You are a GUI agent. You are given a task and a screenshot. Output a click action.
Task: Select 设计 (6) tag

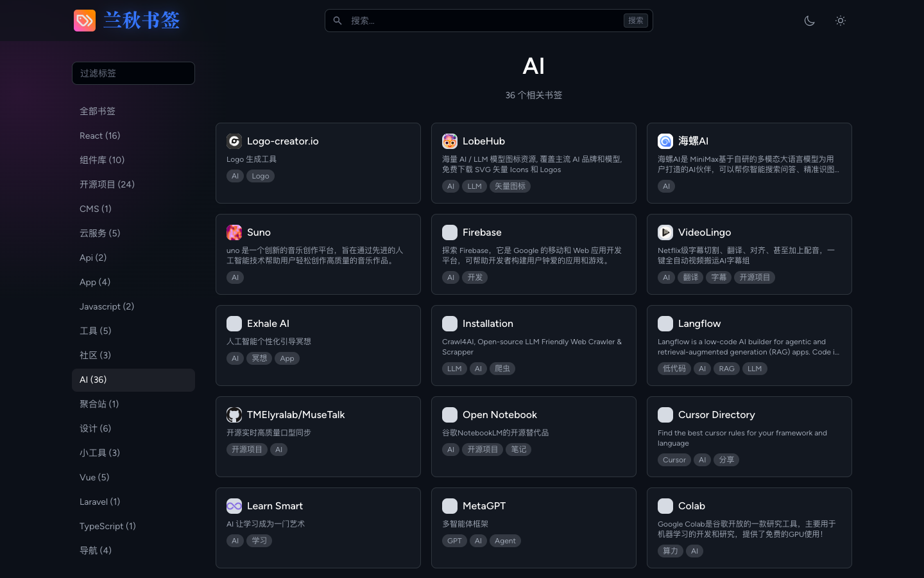click(x=133, y=428)
